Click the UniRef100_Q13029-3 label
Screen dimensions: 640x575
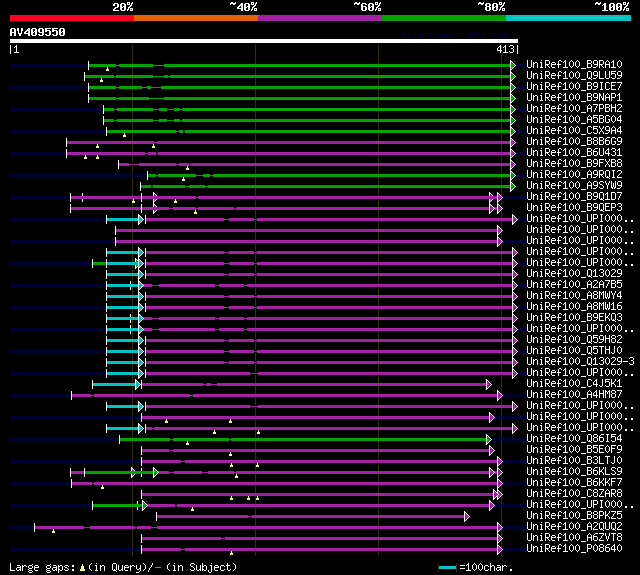(x=580, y=362)
